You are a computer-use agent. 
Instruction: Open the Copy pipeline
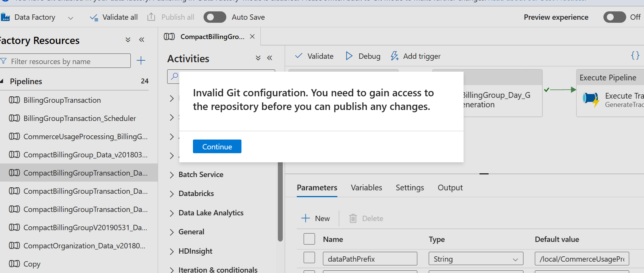tap(32, 264)
